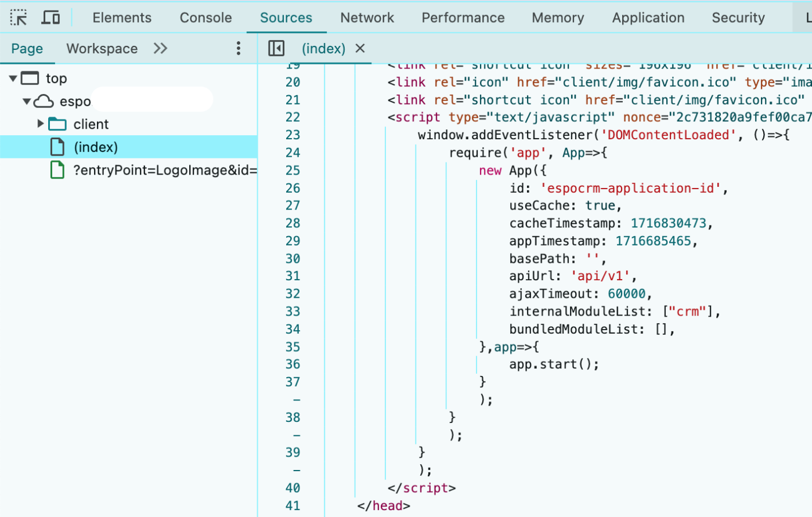Open the three-dot navigator options menu

click(x=238, y=49)
